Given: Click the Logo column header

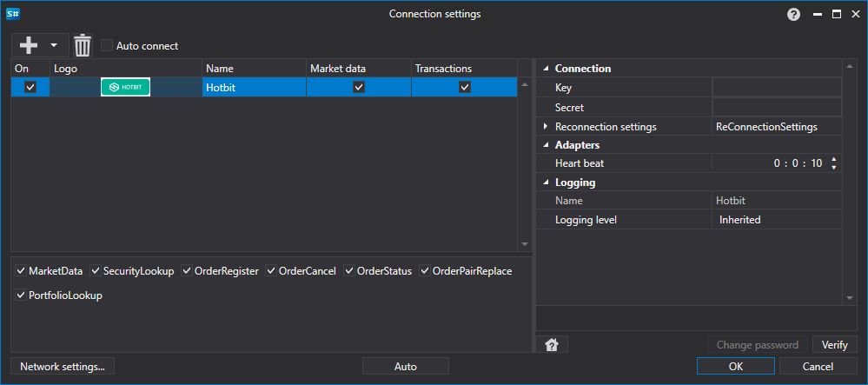Looking at the screenshot, I should (126, 69).
